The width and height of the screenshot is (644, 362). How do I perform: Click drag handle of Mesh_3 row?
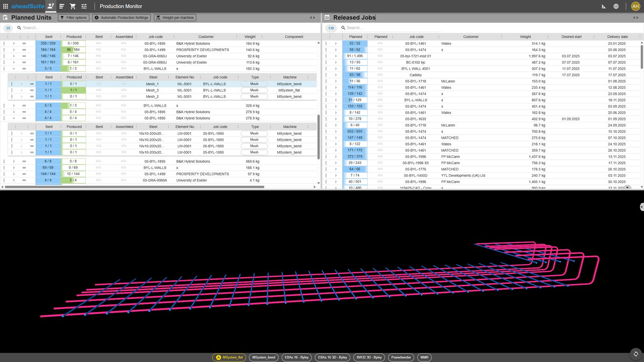pos(32,90)
